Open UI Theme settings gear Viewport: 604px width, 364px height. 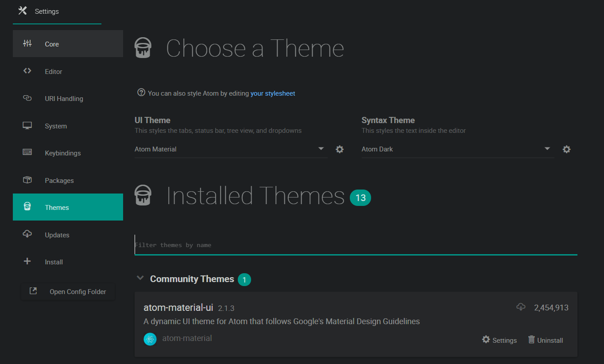(340, 149)
